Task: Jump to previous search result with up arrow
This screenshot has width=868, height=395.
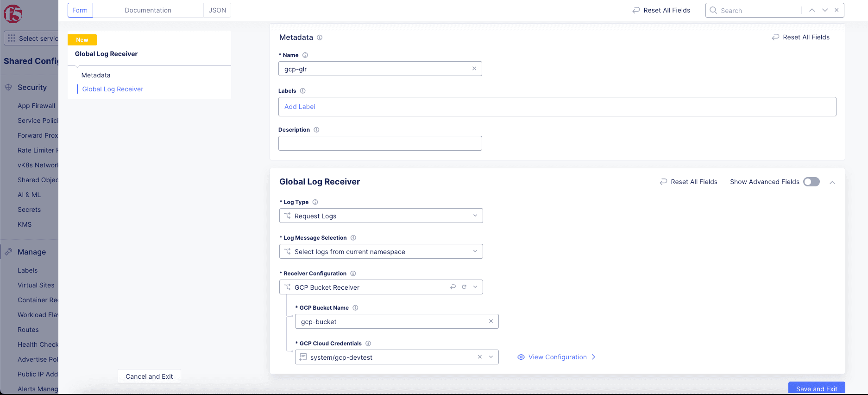Action: (x=811, y=10)
